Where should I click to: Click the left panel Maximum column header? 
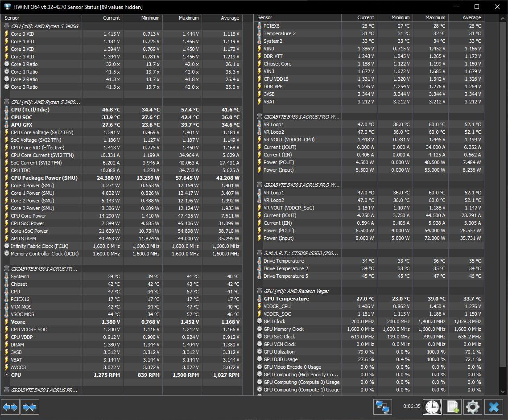[x=182, y=18]
